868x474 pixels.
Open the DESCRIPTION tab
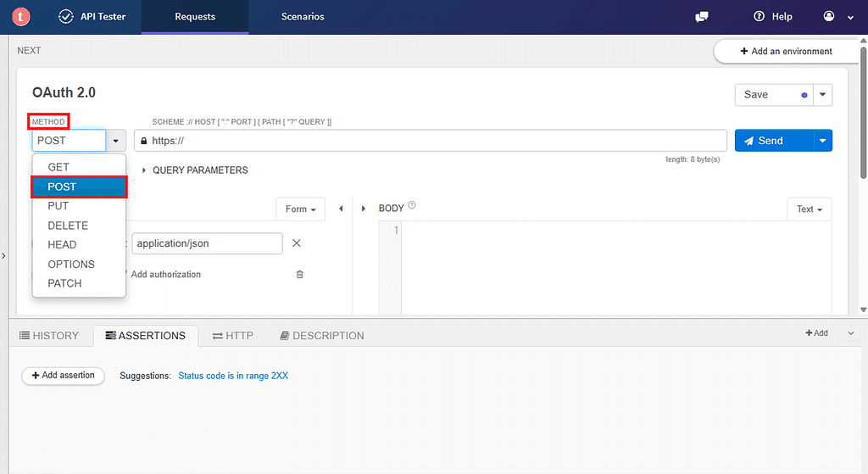coord(321,336)
